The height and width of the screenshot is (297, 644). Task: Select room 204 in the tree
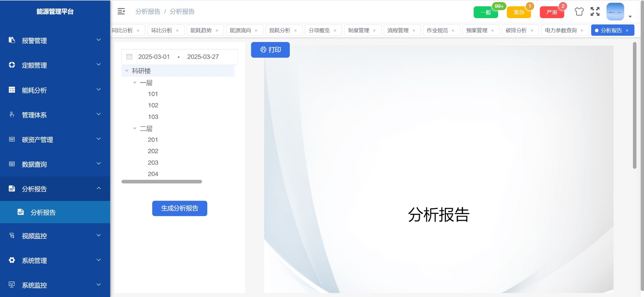(153, 174)
